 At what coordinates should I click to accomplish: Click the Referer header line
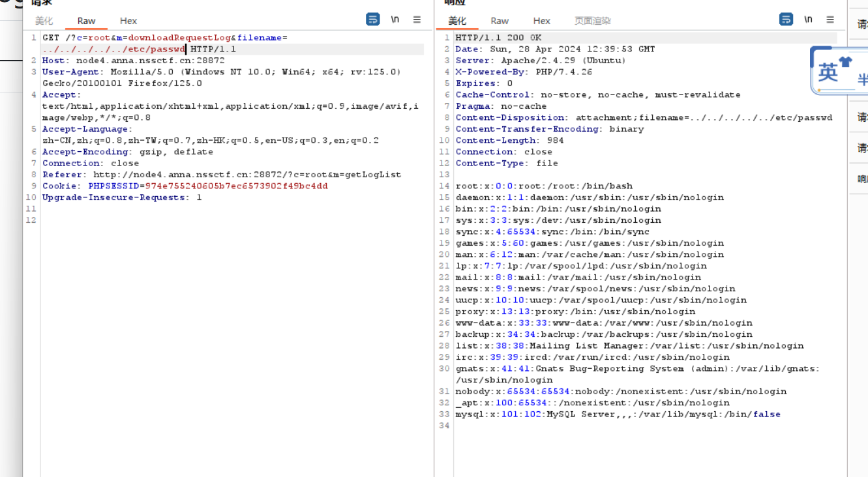pyautogui.click(x=222, y=175)
